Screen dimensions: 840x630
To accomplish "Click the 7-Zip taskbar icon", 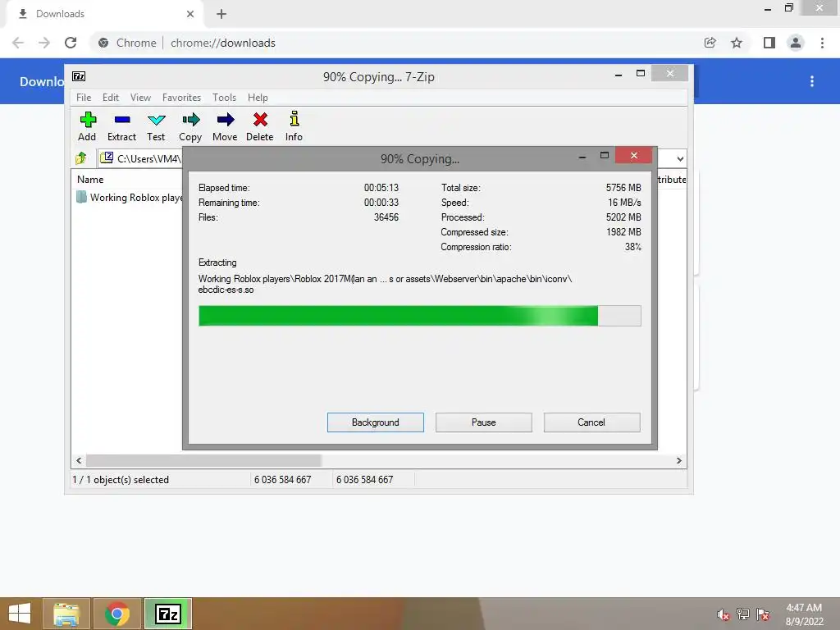I will 168,614.
